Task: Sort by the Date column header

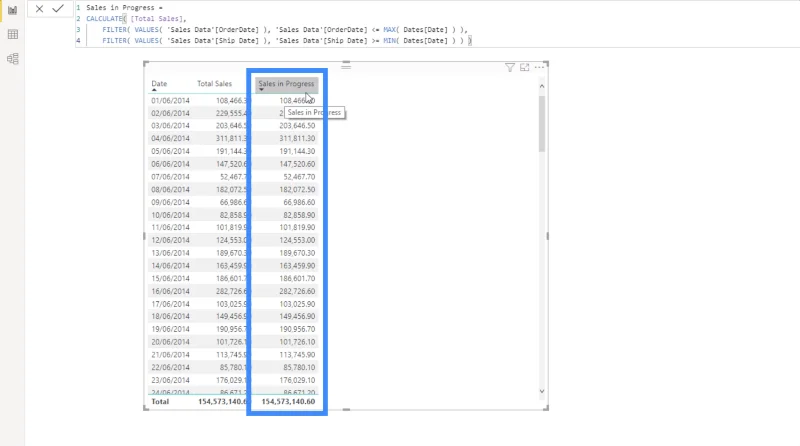Action: (x=159, y=84)
